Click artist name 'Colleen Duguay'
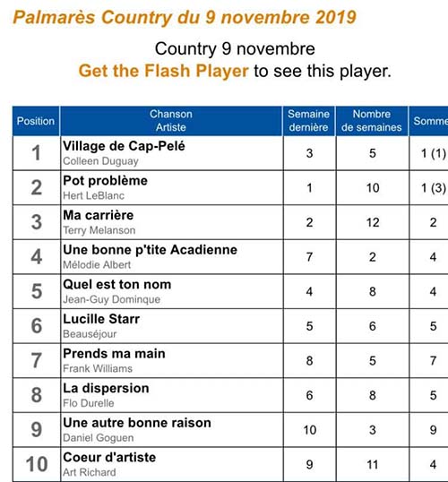448x482 pixels. pyautogui.click(x=100, y=161)
